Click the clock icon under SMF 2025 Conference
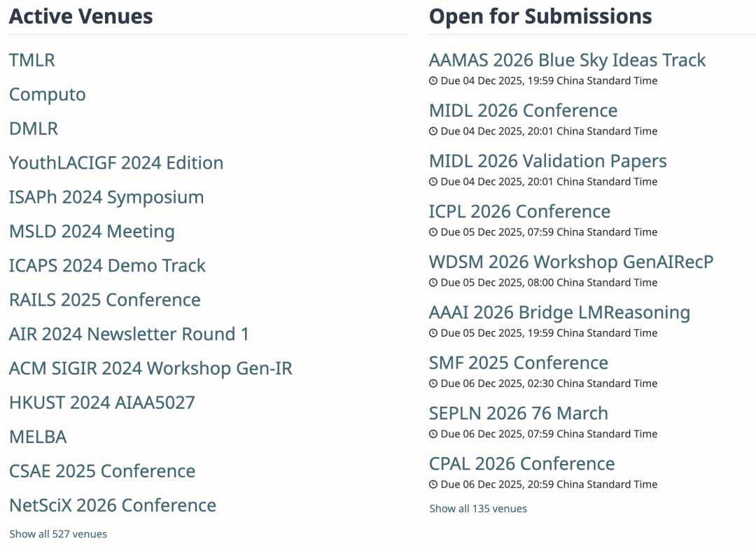This screenshot has height=548, width=756. 433,384
